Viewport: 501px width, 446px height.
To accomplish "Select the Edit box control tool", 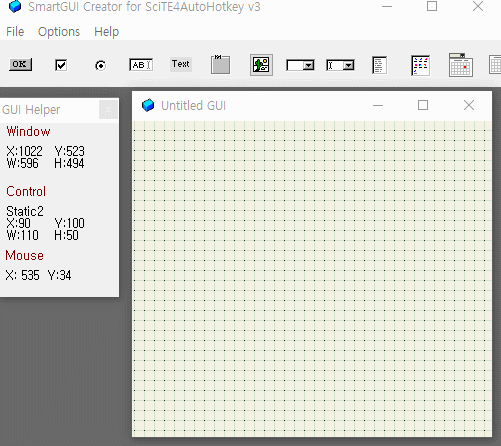I will click(141, 65).
